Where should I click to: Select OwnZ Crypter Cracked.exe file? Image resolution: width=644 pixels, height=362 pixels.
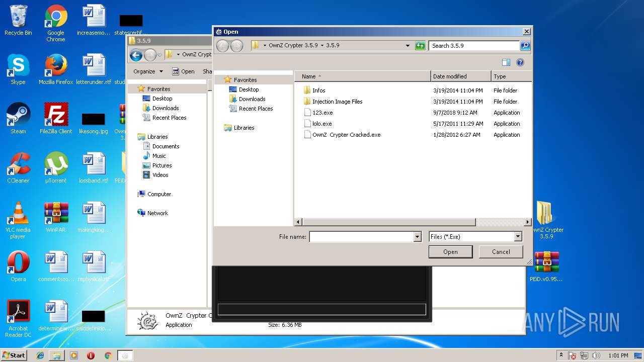343,135
